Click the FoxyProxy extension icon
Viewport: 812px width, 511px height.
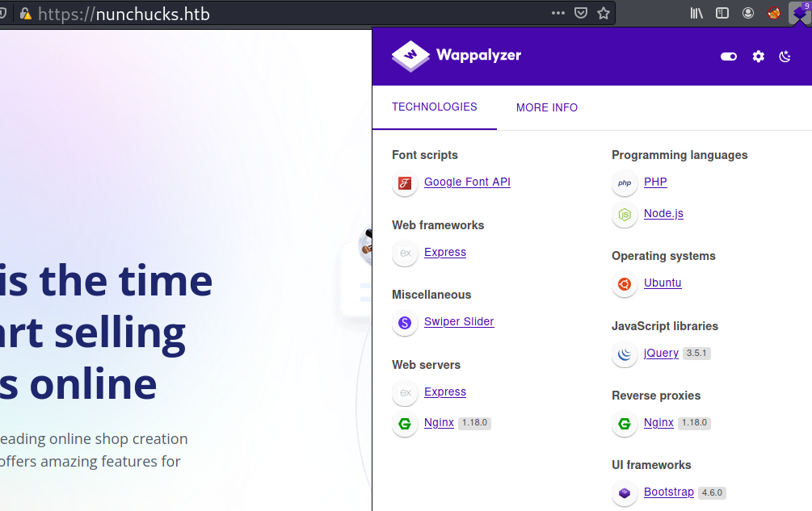tap(774, 13)
